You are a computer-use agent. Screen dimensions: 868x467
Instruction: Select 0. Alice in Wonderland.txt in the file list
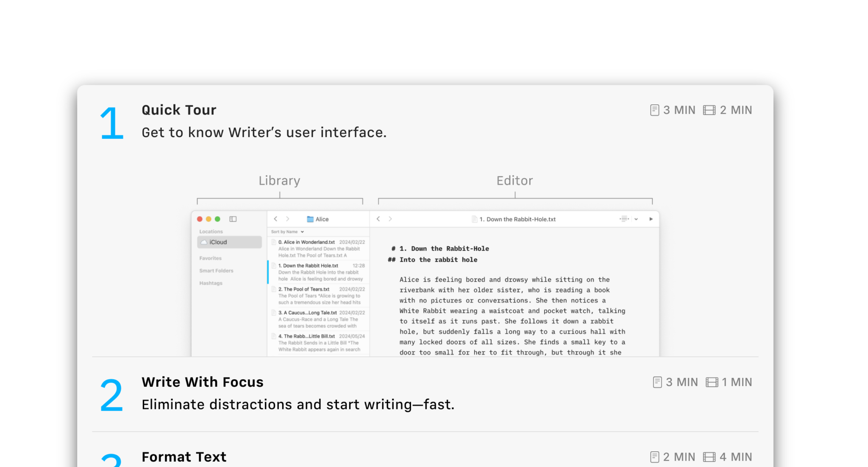click(x=306, y=242)
